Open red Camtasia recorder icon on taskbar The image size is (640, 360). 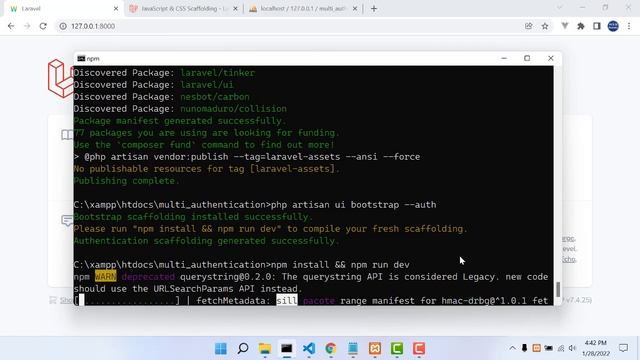tap(419, 349)
